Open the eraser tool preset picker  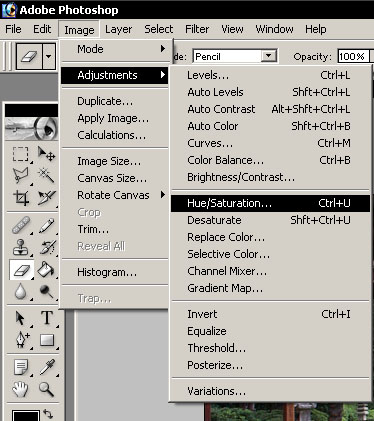49,56
